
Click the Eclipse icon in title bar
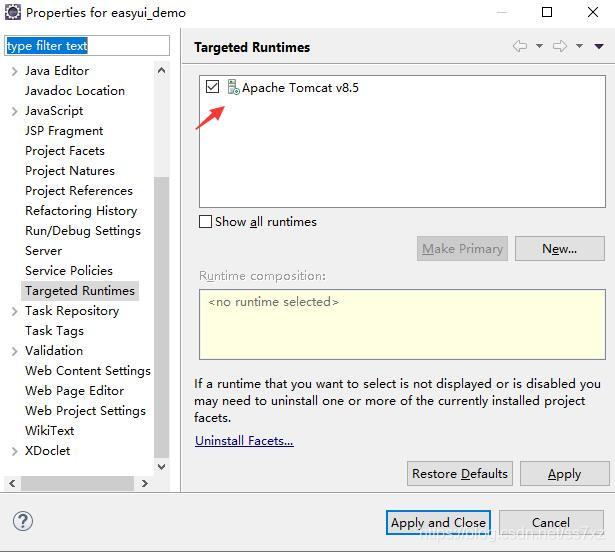coord(13,12)
